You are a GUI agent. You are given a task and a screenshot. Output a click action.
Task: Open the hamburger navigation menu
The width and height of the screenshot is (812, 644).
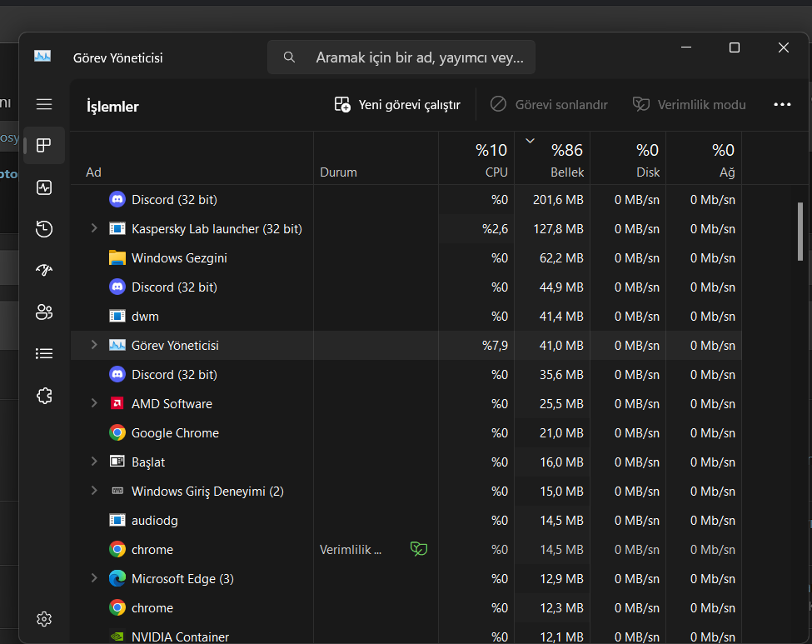tap(44, 104)
